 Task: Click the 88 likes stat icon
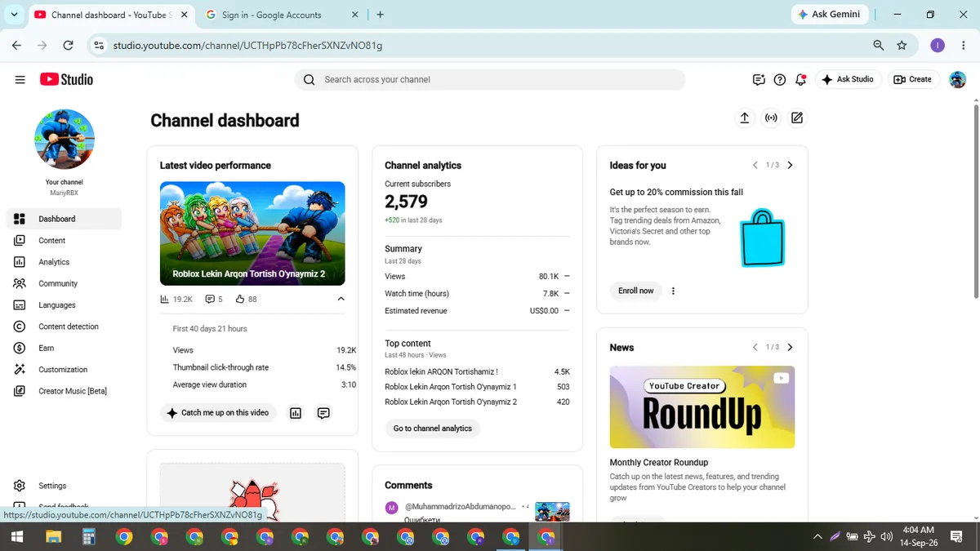pos(240,299)
